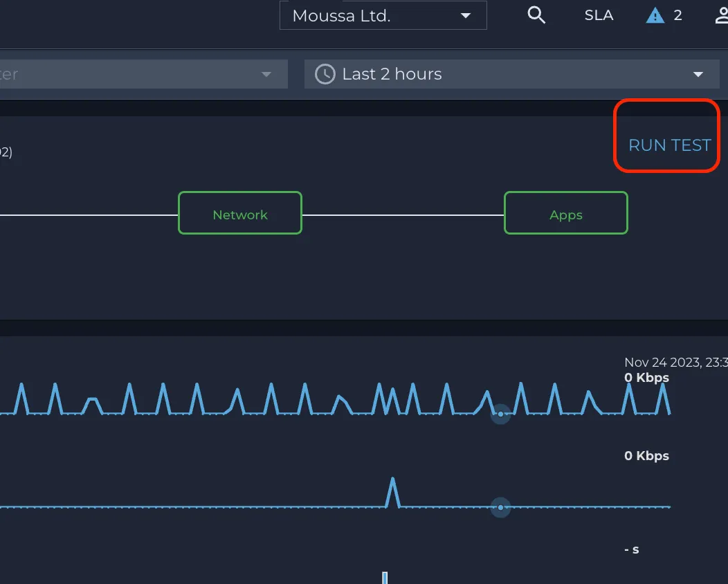Click the clock icon beside Last 2 hours
728x584 pixels.
(325, 74)
